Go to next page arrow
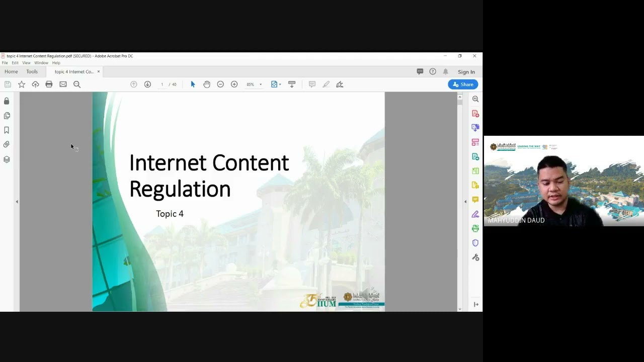644x362 pixels. (x=147, y=84)
